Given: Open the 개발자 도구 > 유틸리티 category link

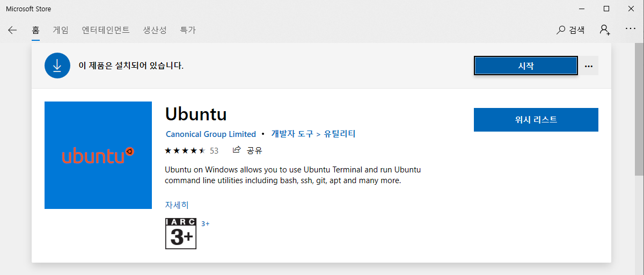Looking at the screenshot, I should pyautogui.click(x=313, y=134).
